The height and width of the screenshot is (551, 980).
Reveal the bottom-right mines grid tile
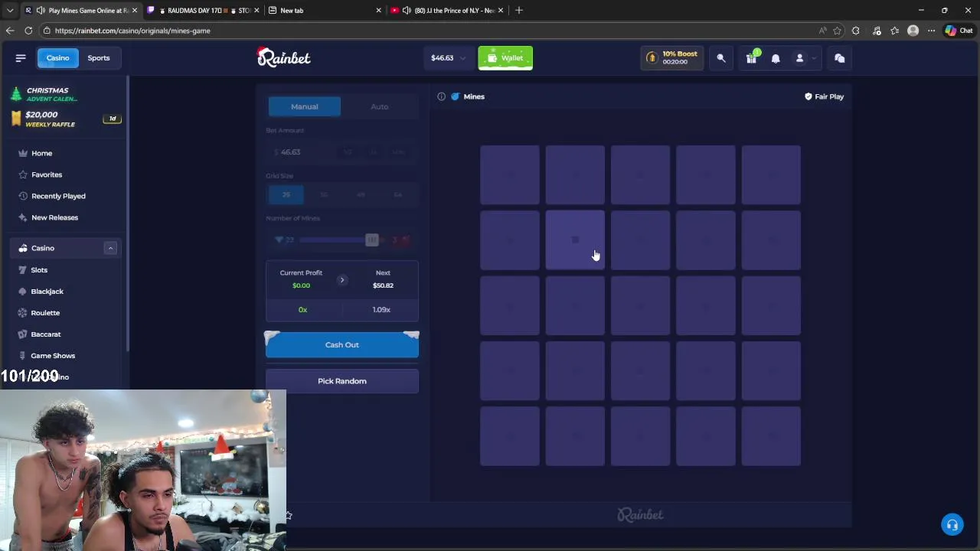pyautogui.click(x=771, y=436)
